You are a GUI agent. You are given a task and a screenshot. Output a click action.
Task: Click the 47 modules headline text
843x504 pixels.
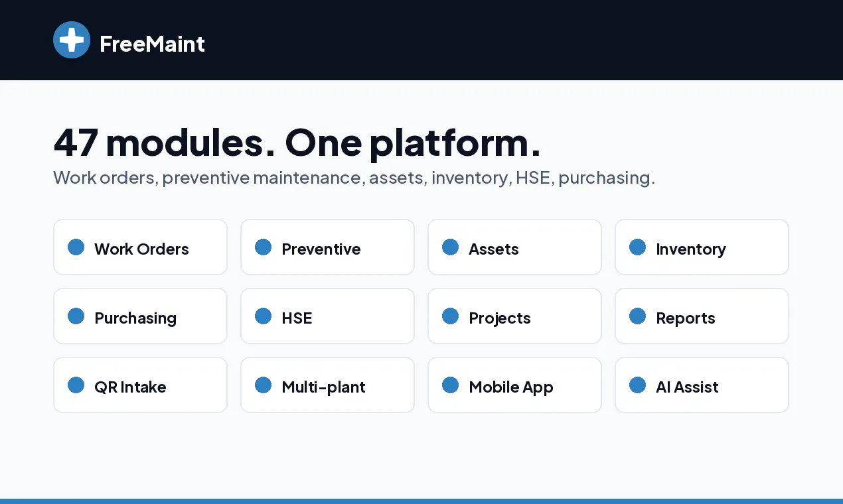[297, 142]
